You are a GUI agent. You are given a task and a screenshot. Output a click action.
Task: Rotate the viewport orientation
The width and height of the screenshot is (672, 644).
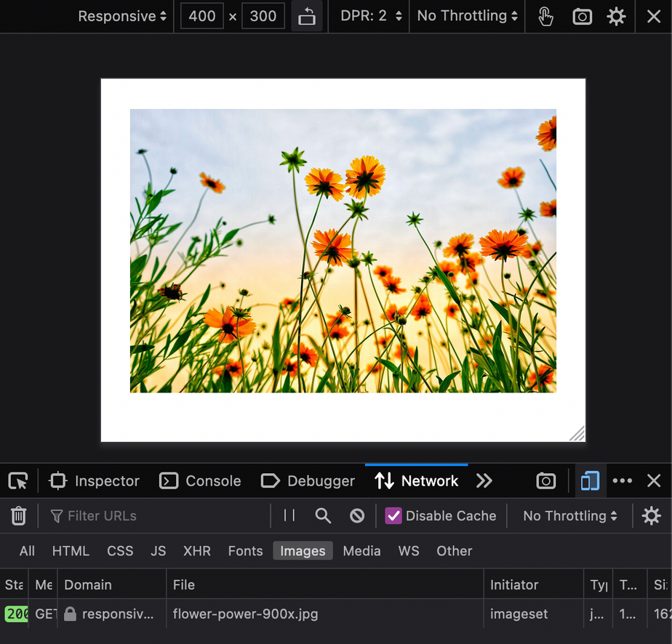307,16
